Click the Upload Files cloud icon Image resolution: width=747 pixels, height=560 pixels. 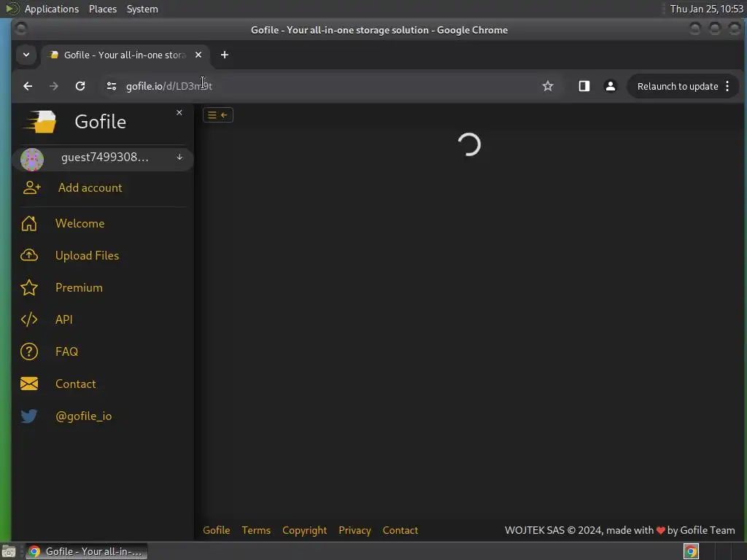[29, 255]
